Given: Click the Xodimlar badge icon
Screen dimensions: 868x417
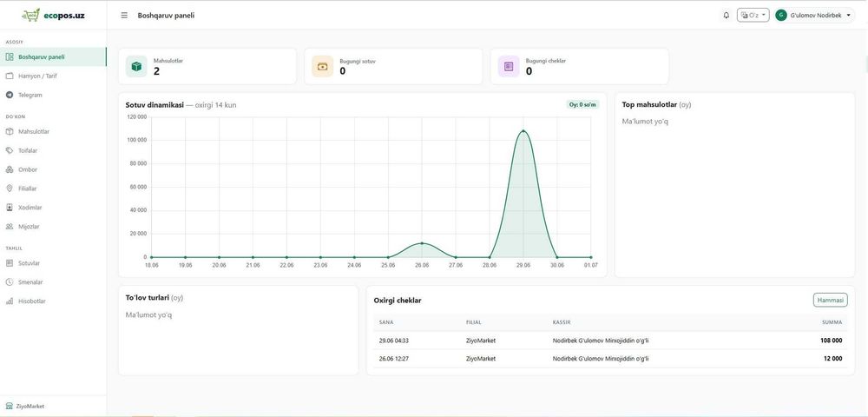Looking at the screenshot, I should click(x=10, y=207).
